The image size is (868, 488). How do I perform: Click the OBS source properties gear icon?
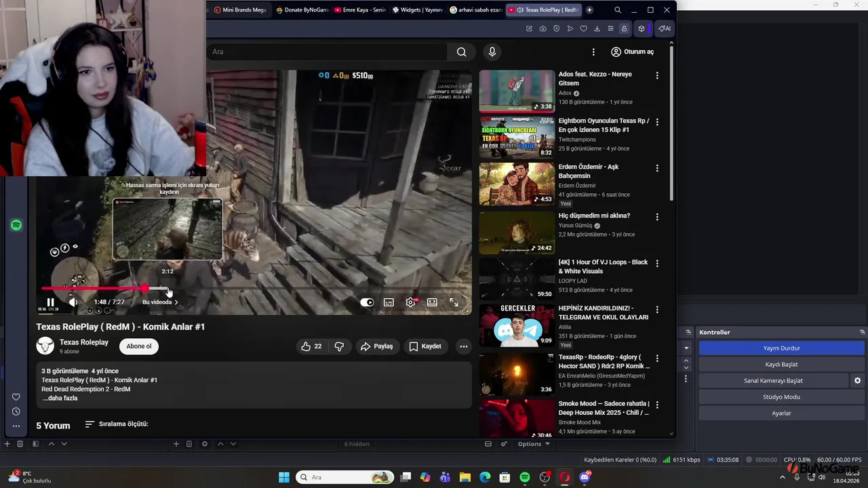pos(205,444)
